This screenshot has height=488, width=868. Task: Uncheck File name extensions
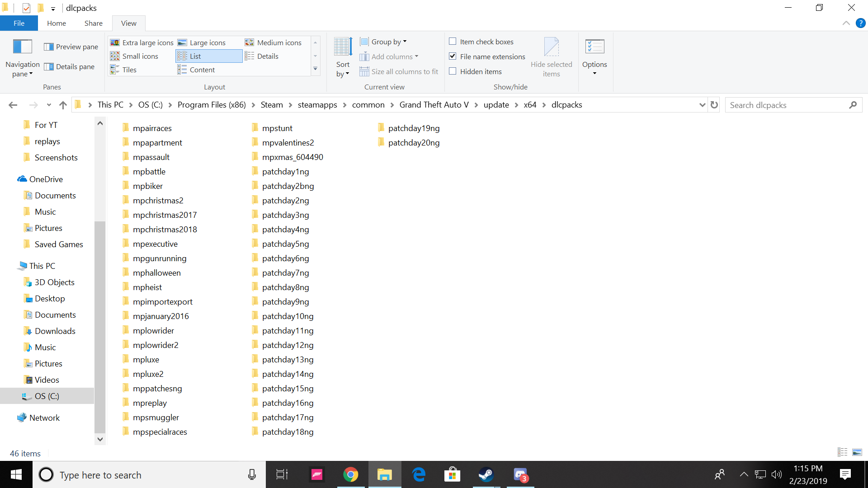(453, 56)
